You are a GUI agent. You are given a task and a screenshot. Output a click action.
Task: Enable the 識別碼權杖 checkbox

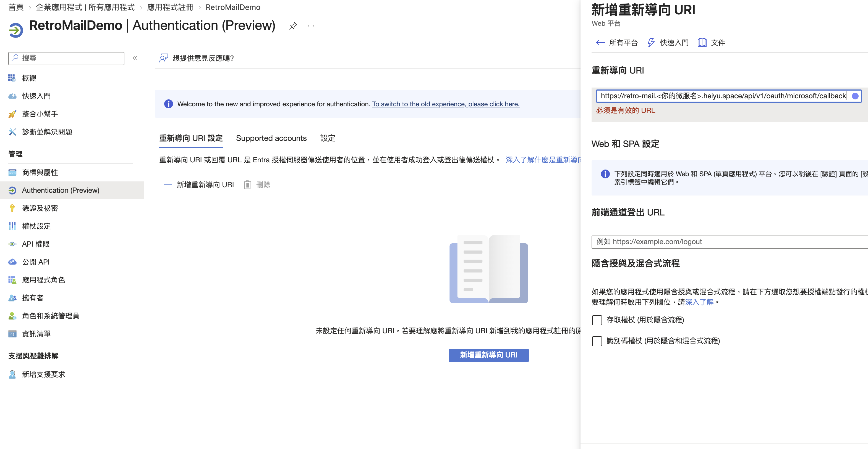(597, 341)
